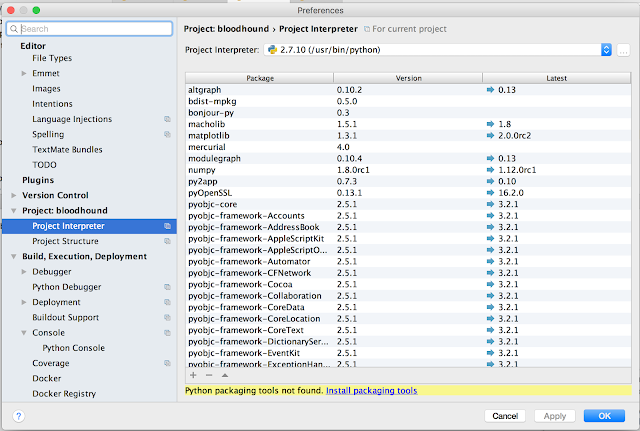Confirm with the OK button
Image resolution: width=640 pixels, height=431 pixels.
click(604, 416)
